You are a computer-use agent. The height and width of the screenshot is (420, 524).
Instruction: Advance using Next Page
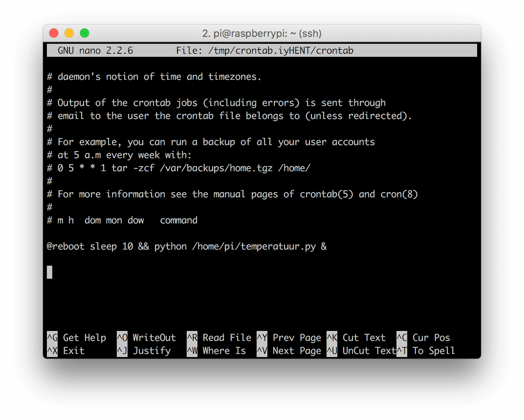(297, 351)
